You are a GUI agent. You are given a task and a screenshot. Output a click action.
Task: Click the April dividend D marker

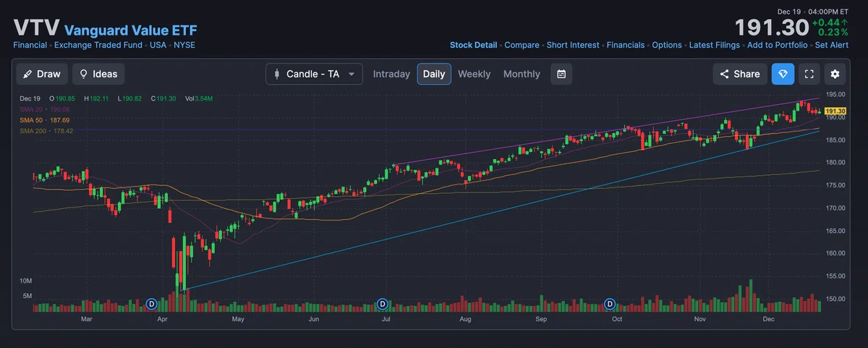152,304
